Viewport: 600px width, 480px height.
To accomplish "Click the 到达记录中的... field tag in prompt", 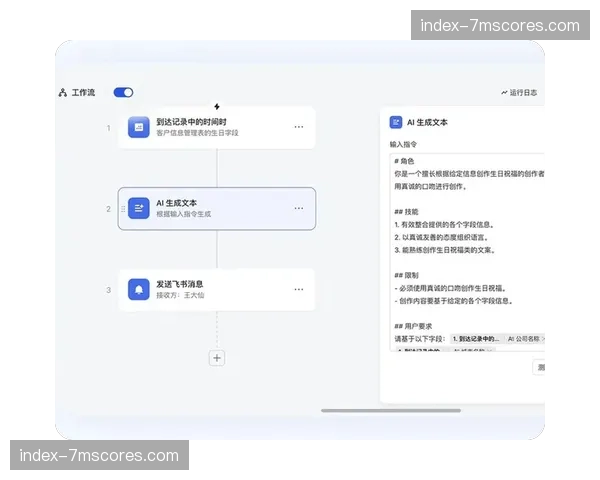I will click(x=476, y=339).
